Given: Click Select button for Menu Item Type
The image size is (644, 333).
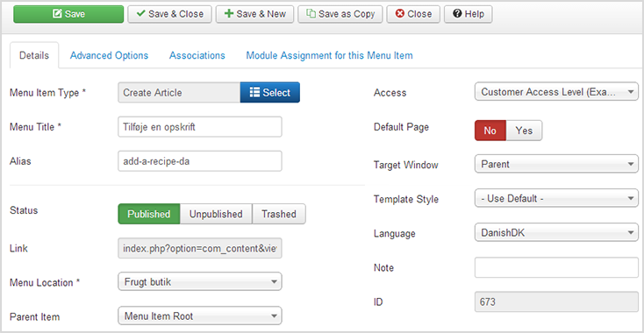Looking at the screenshot, I should click(270, 93).
